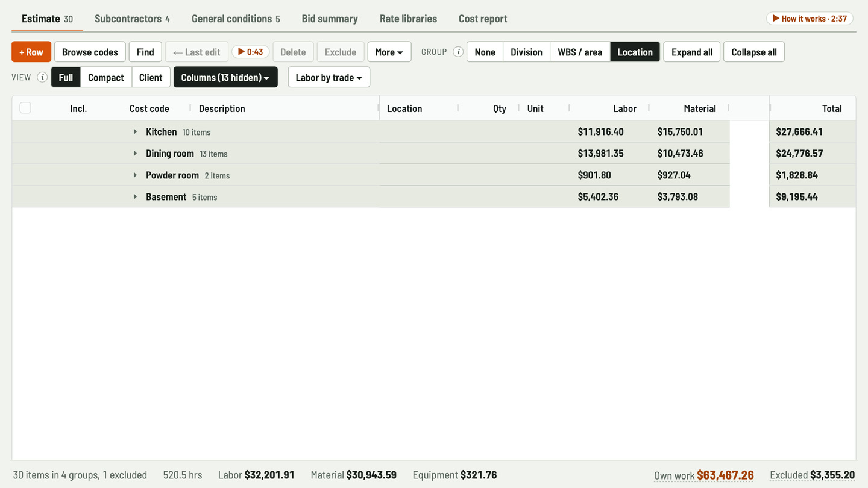This screenshot has width=868, height=488.
Task: Expand the Dining room group
Action: tap(135, 153)
